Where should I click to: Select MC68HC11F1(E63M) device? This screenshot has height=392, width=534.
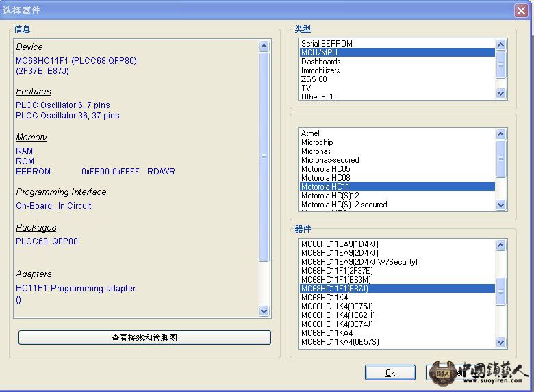click(397, 279)
